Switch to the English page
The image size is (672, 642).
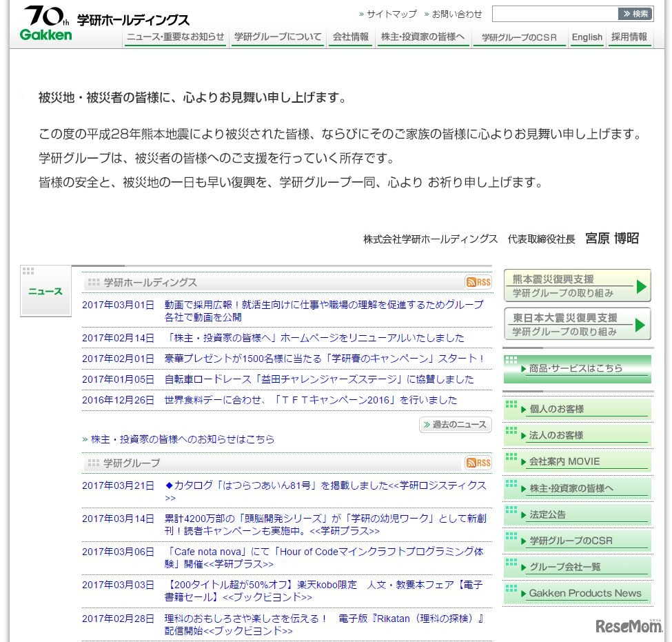(x=587, y=37)
